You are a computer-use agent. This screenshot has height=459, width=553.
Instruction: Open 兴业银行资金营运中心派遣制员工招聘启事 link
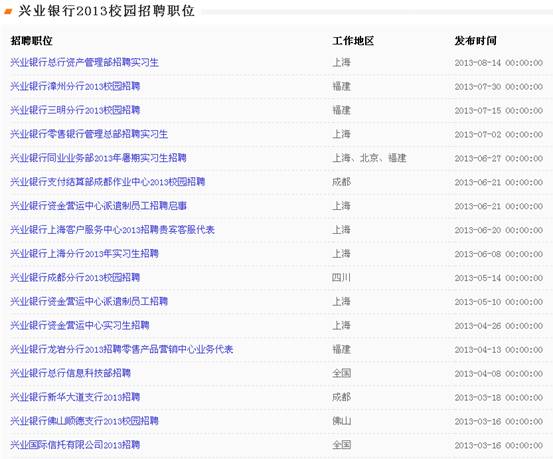tap(98, 206)
